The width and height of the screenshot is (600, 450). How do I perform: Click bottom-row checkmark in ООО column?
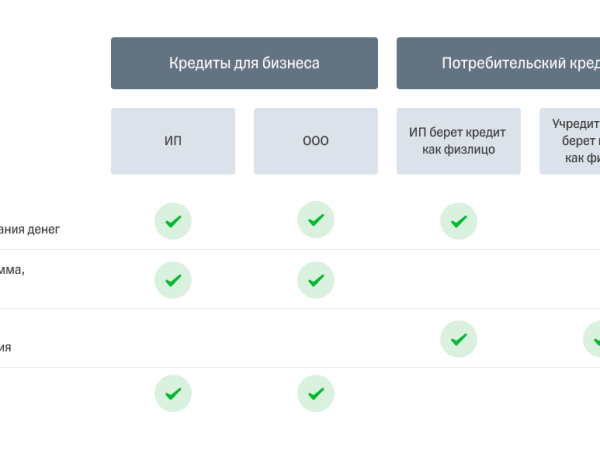(x=316, y=393)
